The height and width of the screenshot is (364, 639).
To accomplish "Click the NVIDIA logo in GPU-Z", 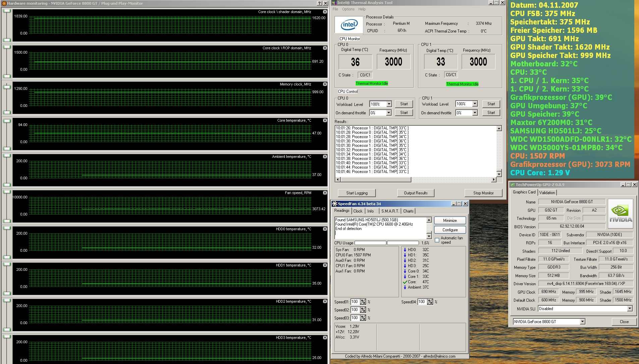I will (x=621, y=214).
